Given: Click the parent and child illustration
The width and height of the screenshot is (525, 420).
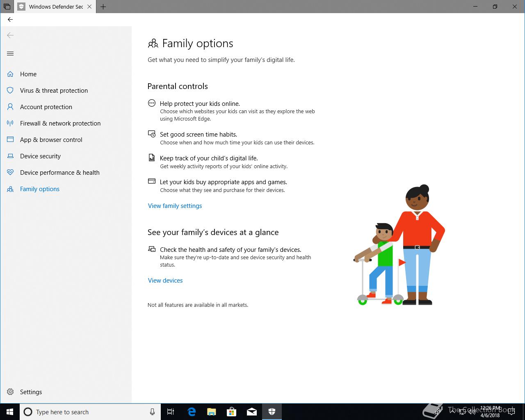Looking at the screenshot, I should point(399,245).
